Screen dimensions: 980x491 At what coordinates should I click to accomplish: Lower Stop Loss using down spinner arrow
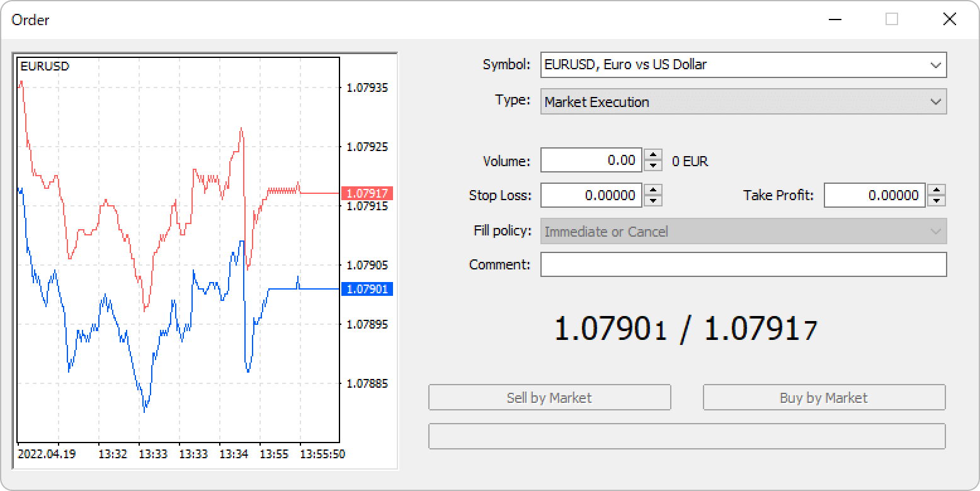(x=653, y=201)
